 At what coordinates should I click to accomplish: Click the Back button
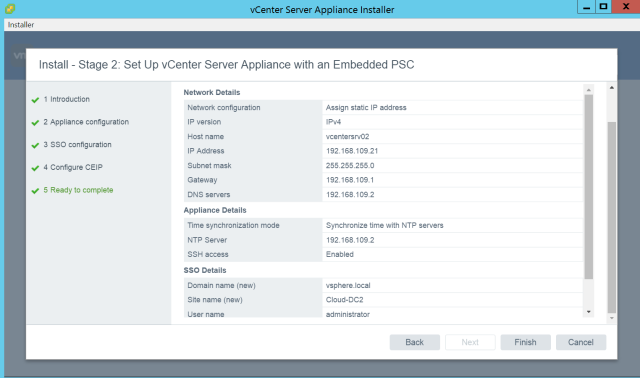click(415, 342)
